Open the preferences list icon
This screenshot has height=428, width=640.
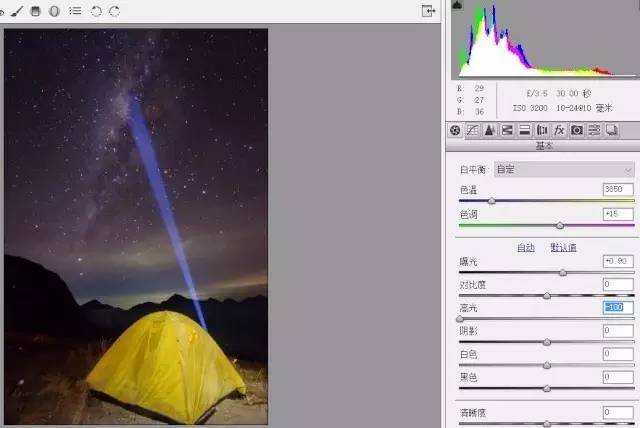coord(75,11)
